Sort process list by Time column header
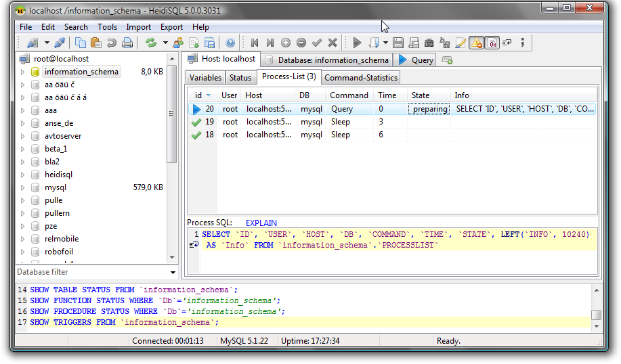This screenshot has width=621, height=364. click(x=387, y=95)
